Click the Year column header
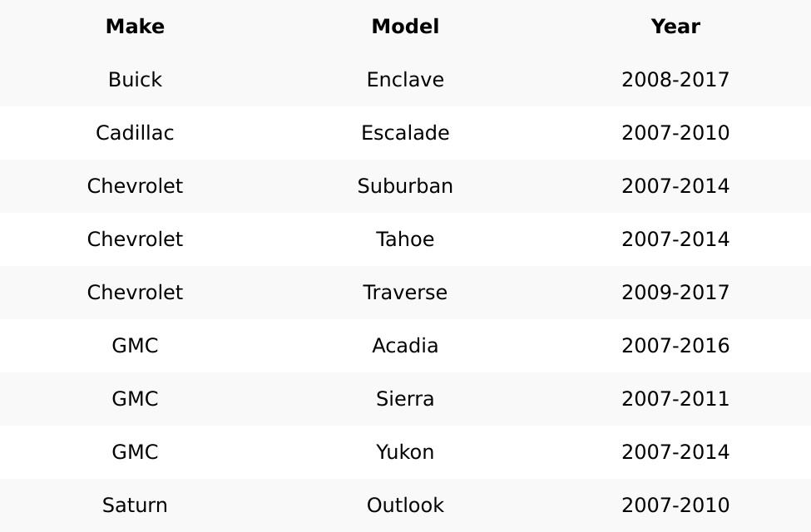 coord(675,27)
